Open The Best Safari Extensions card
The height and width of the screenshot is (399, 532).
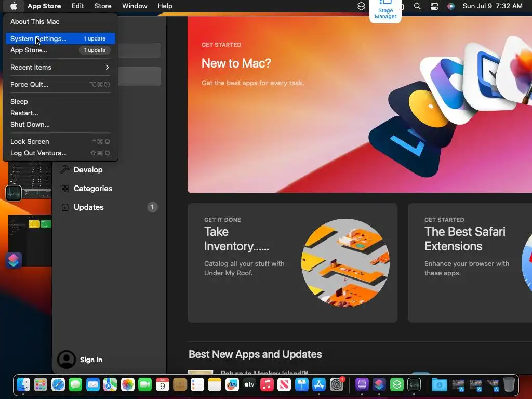tap(470, 262)
